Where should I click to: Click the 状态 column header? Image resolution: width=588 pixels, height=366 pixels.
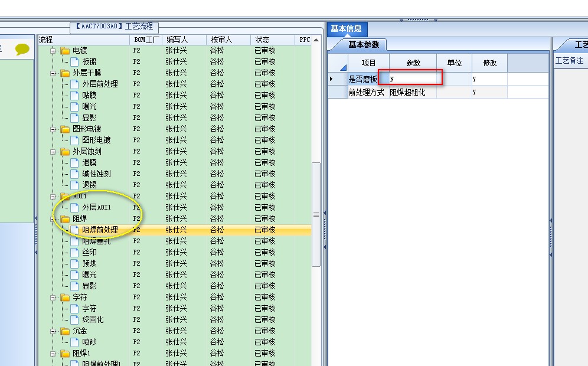click(273, 40)
